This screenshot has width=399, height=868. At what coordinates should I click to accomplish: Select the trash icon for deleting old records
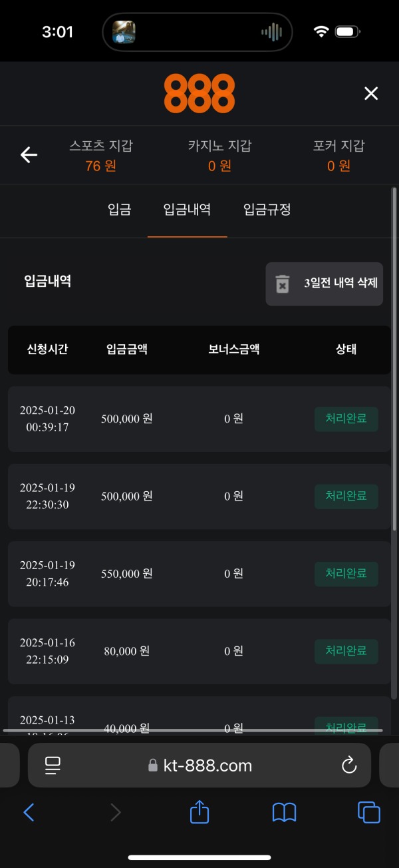[283, 284]
